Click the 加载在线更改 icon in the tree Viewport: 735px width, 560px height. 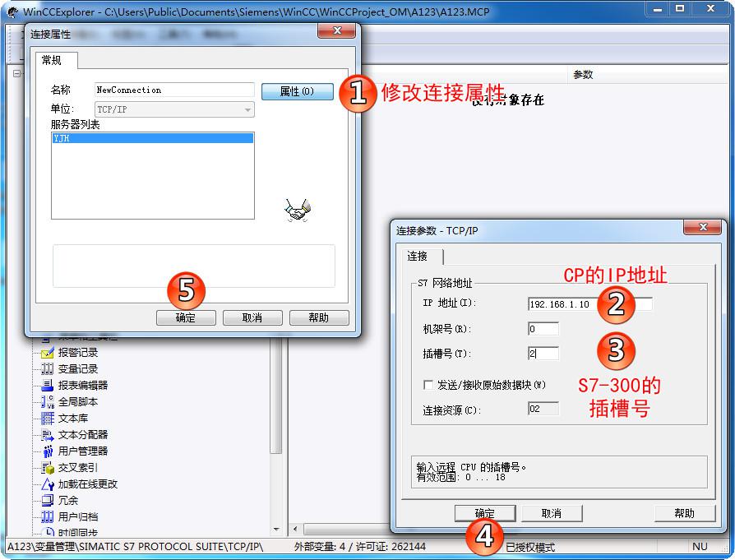48,484
